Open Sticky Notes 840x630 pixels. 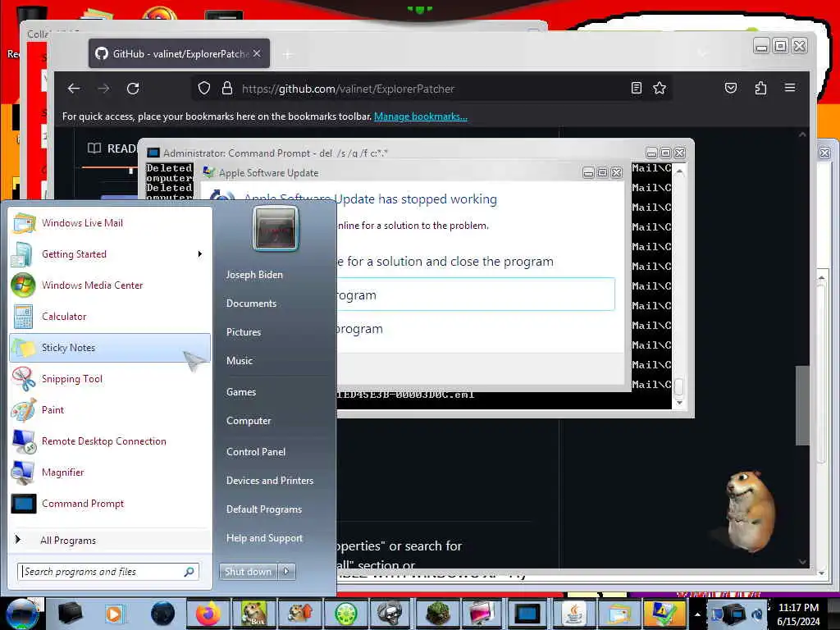(x=110, y=348)
